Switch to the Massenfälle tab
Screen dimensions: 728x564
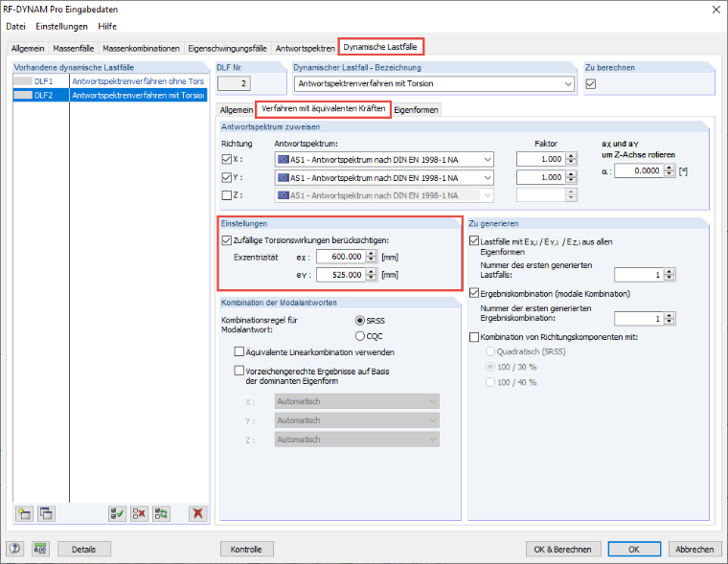74,48
